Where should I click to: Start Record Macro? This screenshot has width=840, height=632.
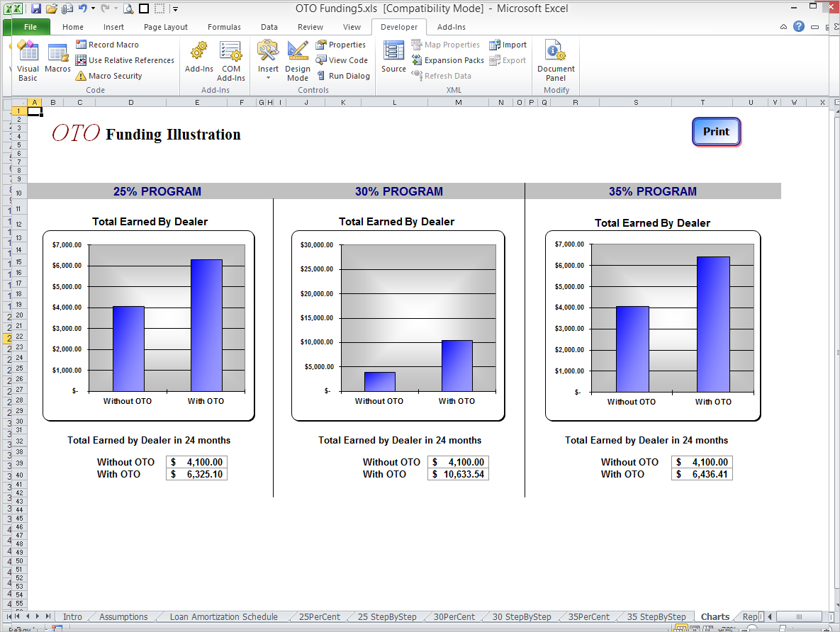[107, 45]
